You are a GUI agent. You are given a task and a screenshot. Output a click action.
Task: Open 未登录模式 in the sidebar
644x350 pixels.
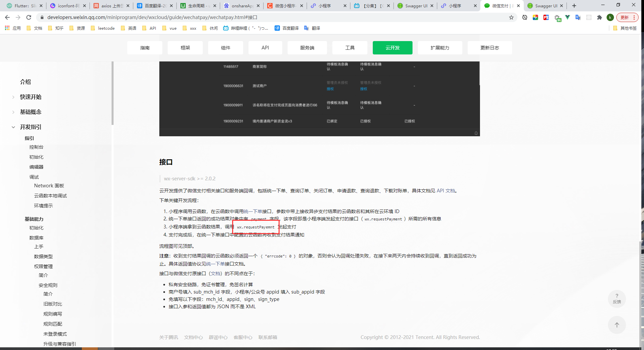[55, 334]
